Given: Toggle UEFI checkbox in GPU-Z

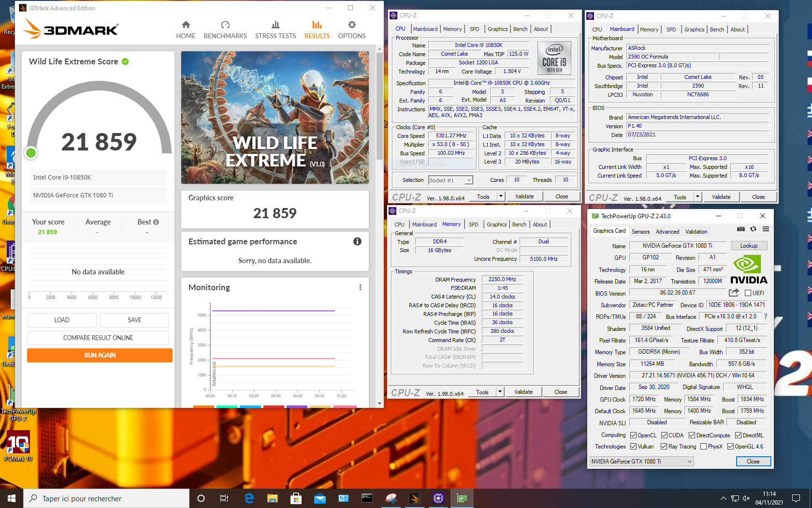Looking at the screenshot, I should point(748,293).
